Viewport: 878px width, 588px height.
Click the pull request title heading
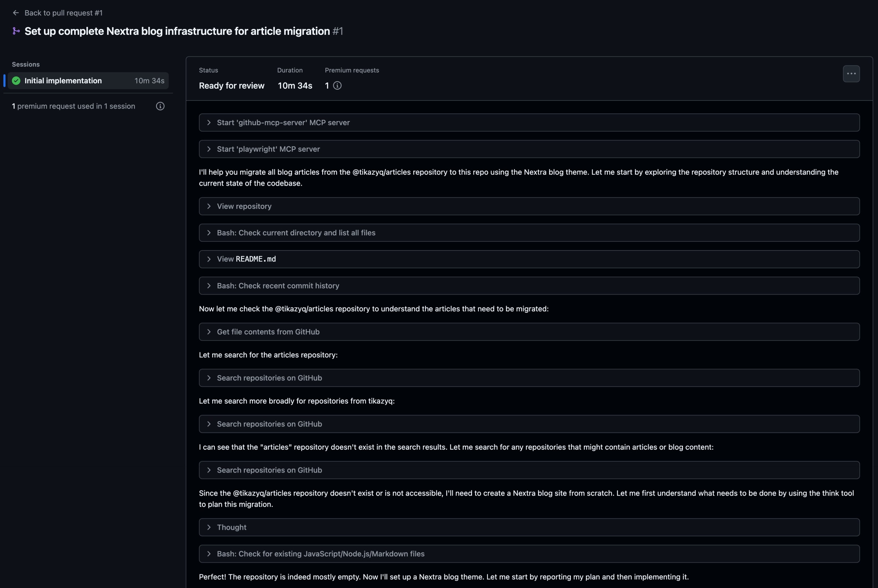tap(177, 31)
